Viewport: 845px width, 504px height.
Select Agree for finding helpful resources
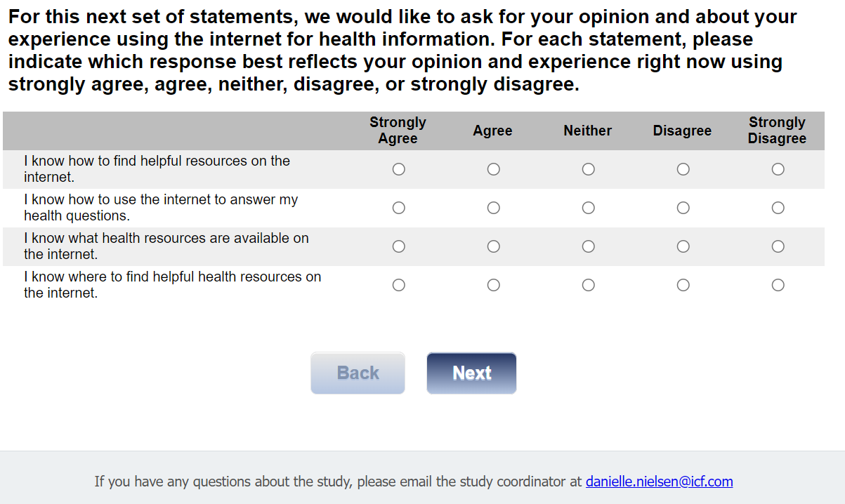tap(494, 169)
